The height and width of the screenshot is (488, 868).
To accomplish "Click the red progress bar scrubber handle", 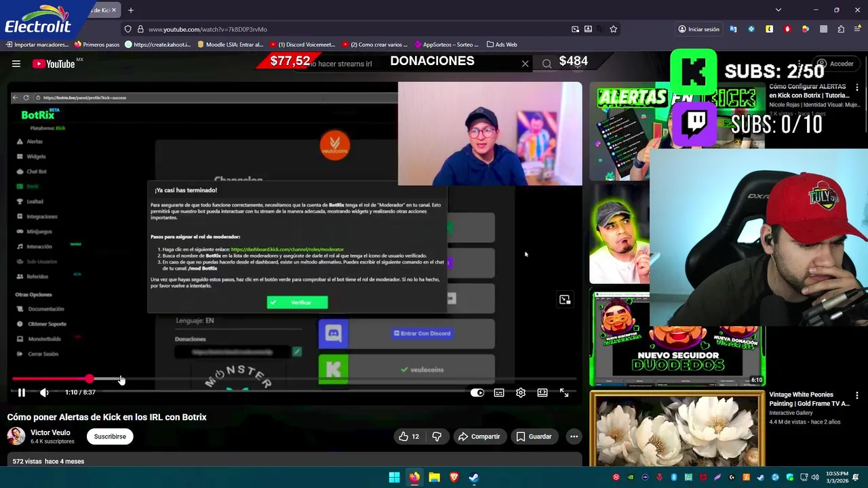I will [90, 379].
